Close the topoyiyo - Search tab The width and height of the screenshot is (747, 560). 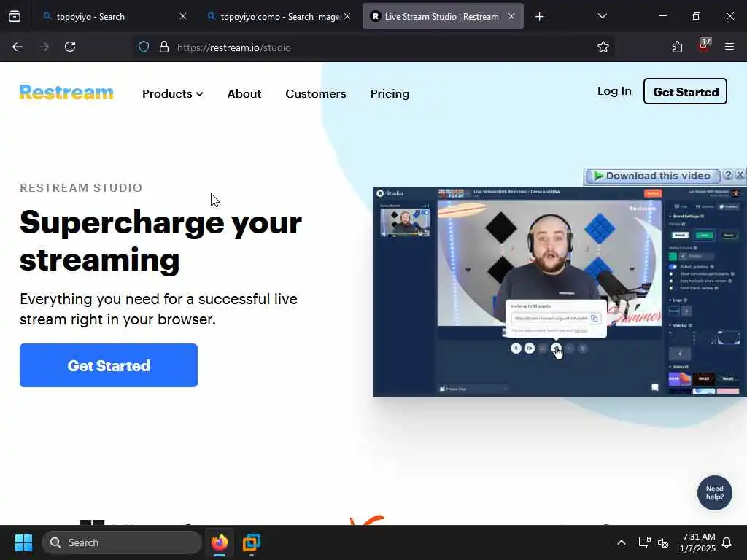click(x=183, y=16)
